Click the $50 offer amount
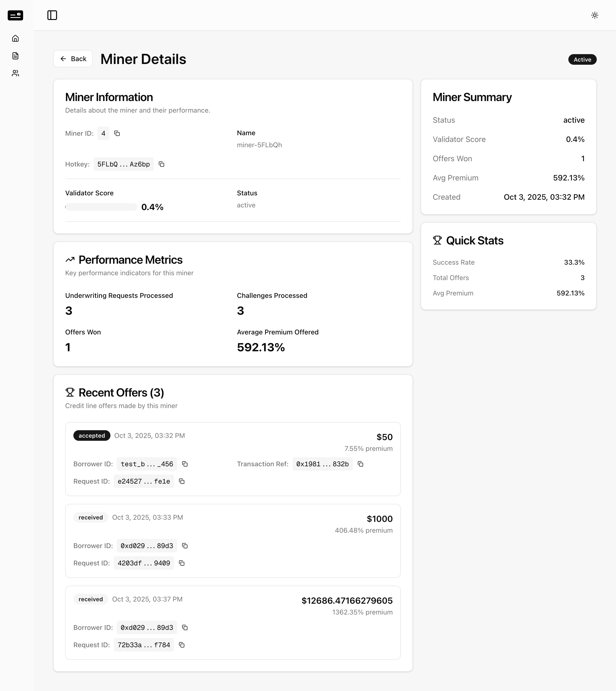Screen dimensions: 616x691 (x=385, y=437)
